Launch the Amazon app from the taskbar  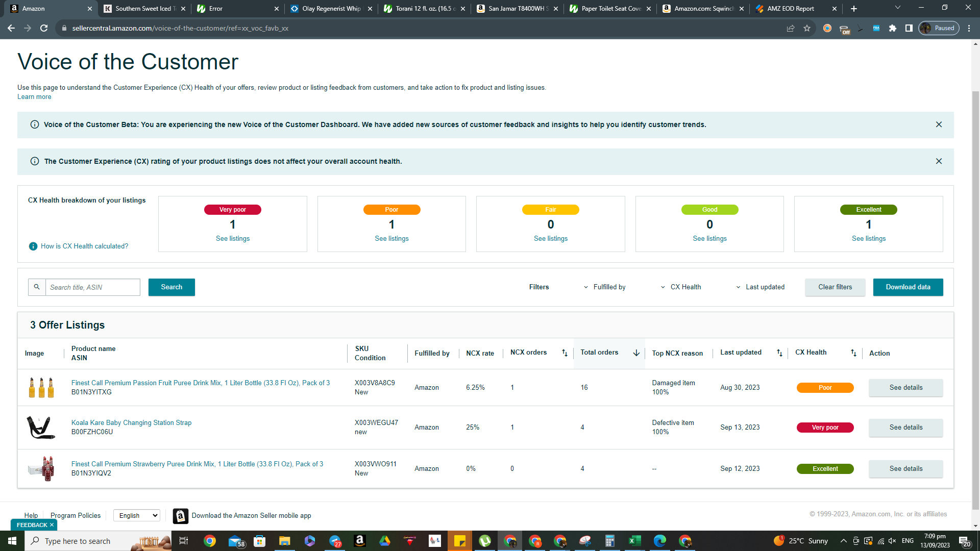360,541
